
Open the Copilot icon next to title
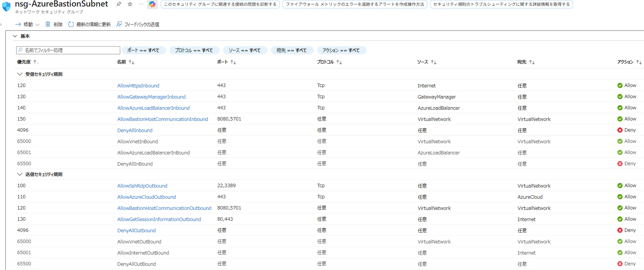pyautogui.click(x=152, y=4)
